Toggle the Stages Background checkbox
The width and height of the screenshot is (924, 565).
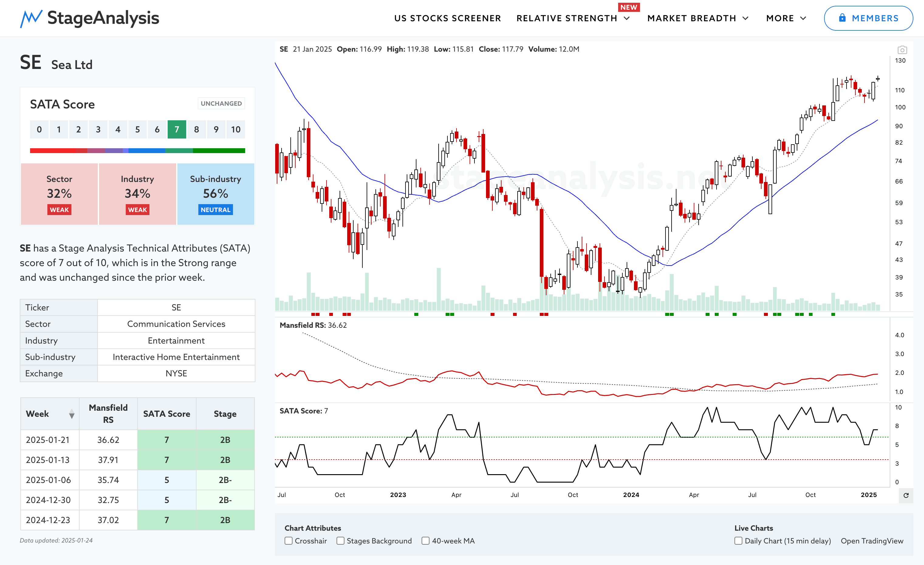click(340, 541)
